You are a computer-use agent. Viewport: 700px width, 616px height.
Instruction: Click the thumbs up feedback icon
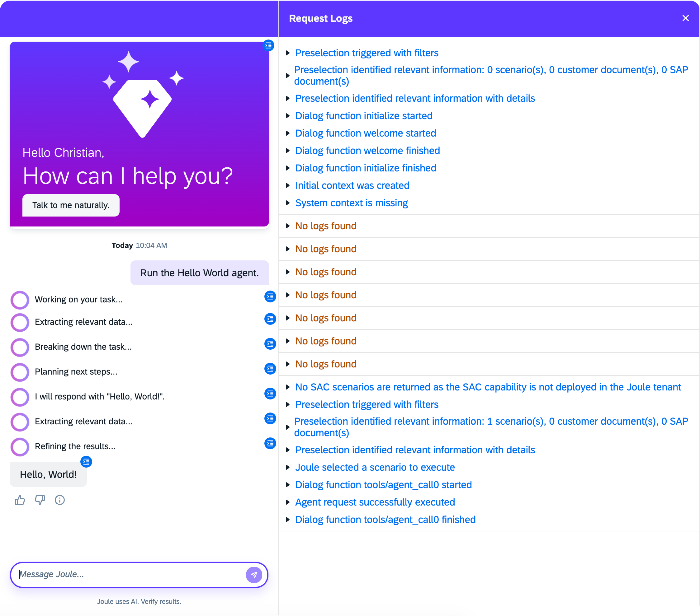click(x=20, y=500)
